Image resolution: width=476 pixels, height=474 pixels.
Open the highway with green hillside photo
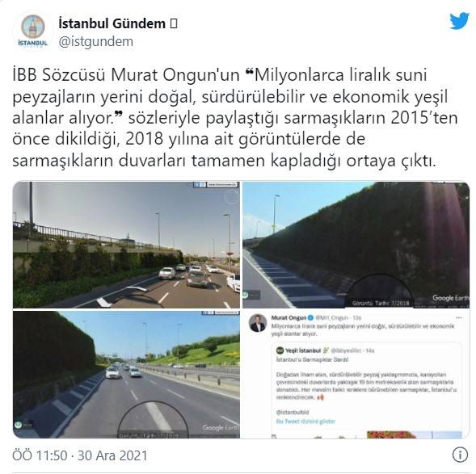126,375
